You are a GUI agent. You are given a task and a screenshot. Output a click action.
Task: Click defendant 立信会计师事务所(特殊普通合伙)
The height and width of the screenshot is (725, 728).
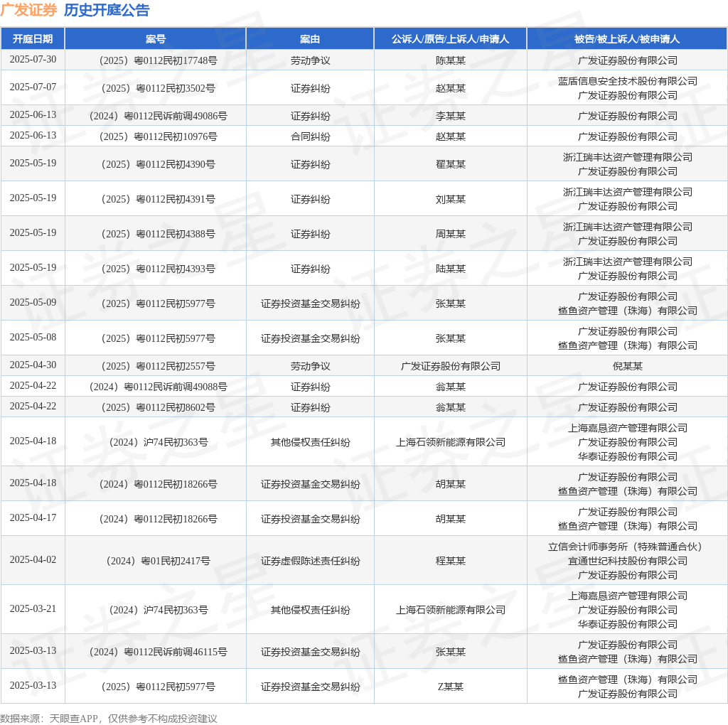pyautogui.click(x=626, y=547)
